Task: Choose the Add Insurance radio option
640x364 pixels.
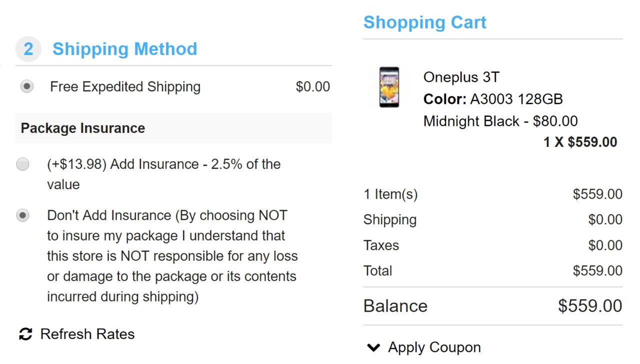Action: point(23,164)
